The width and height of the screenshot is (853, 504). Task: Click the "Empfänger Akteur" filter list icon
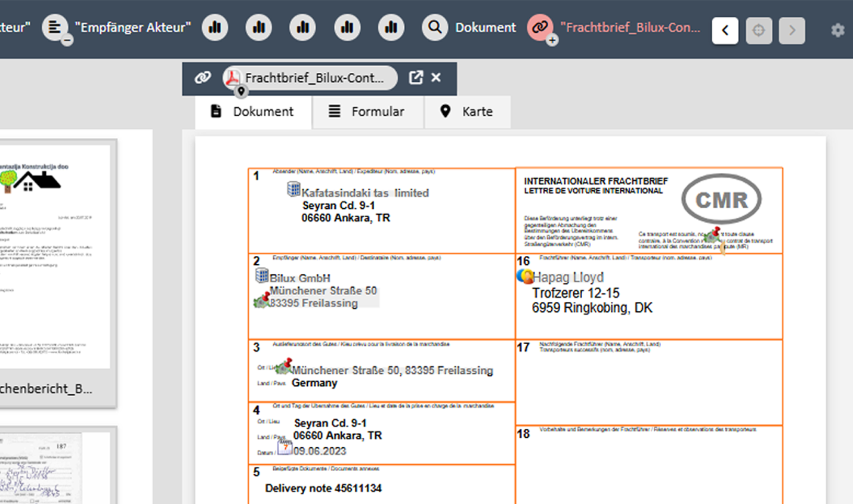coord(55,27)
